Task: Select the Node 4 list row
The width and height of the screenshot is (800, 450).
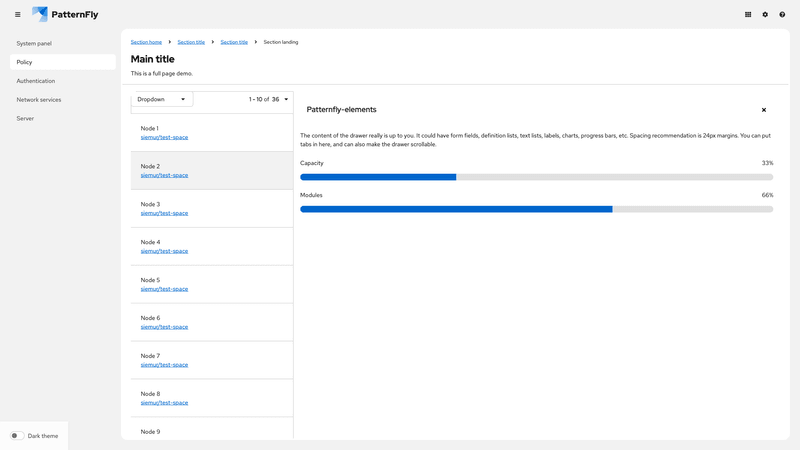Action: point(212,246)
